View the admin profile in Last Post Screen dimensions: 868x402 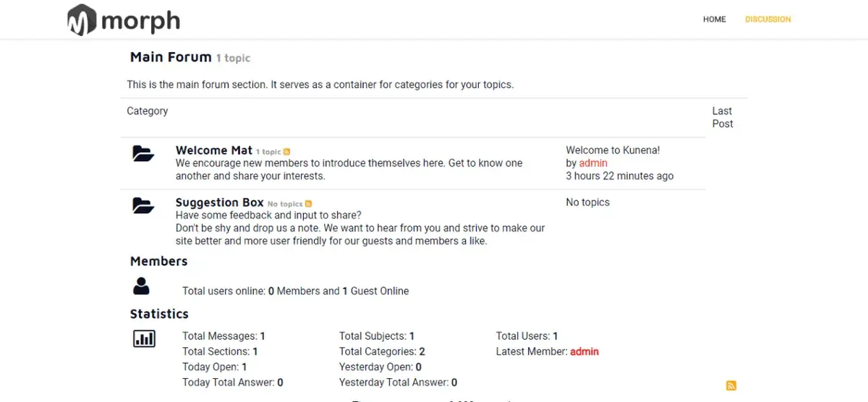(593, 163)
